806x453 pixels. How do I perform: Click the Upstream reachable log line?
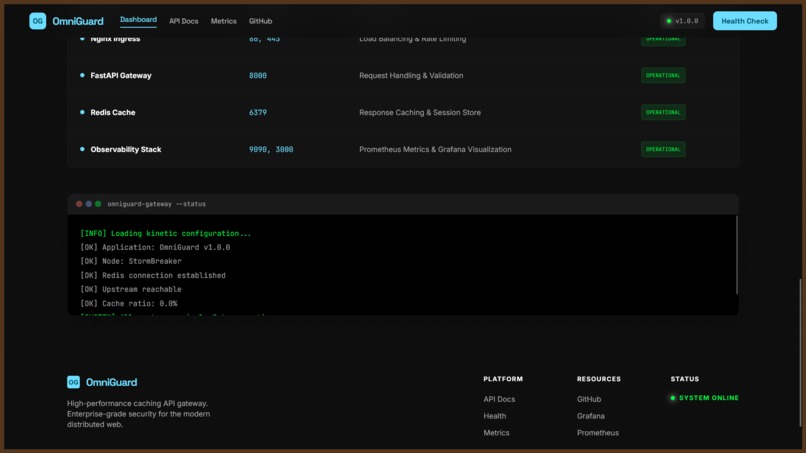point(131,289)
